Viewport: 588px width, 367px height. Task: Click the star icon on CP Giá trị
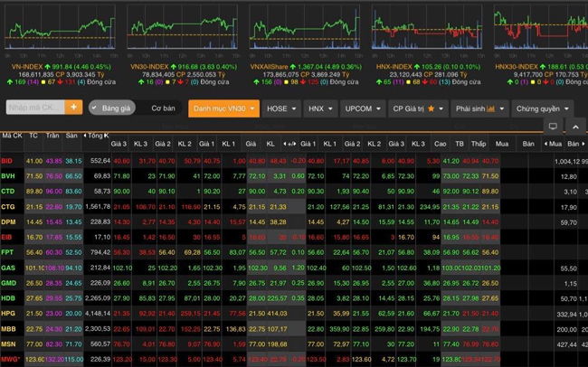click(431, 108)
